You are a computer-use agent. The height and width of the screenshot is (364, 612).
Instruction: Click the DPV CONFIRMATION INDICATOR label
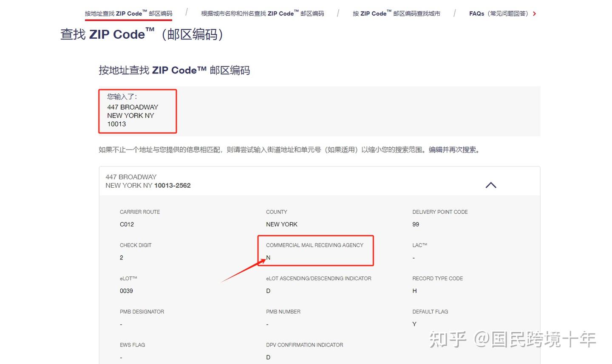click(304, 345)
